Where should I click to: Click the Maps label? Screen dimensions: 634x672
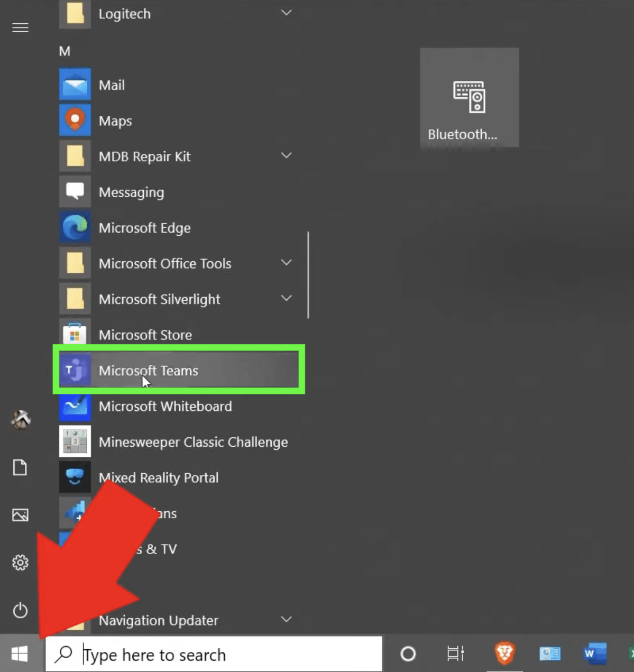[x=115, y=121]
